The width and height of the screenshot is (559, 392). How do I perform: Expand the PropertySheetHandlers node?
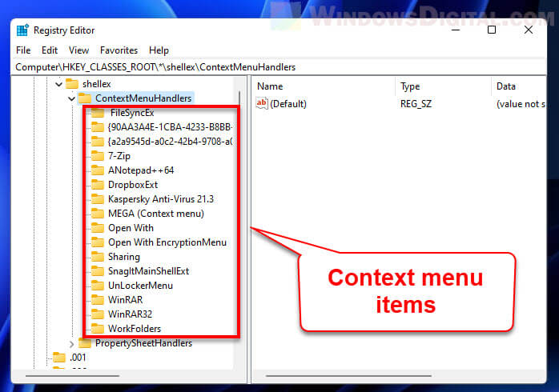click(x=71, y=344)
